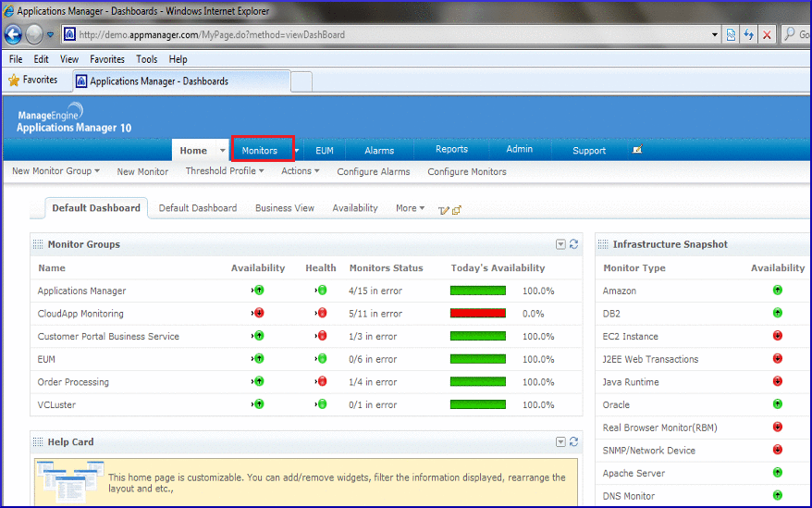Expand New Monitor Group menu
Viewport: 812px width, 508px height.
pyautogui.click(x=97, y=170)
